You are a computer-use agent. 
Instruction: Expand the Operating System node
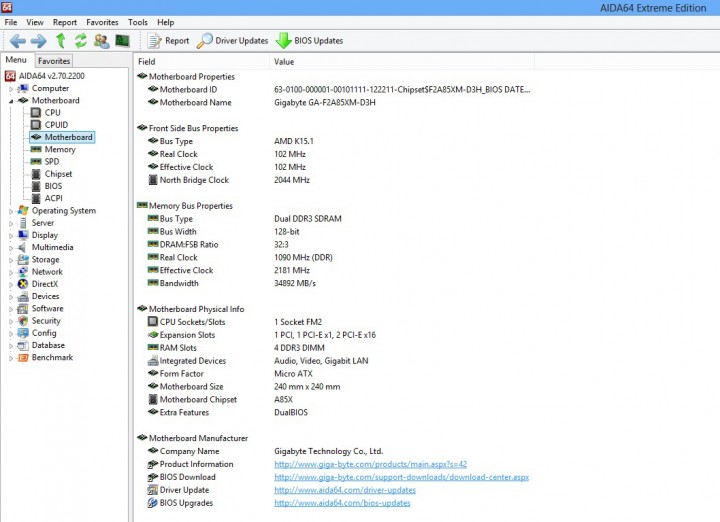pos(11,211)
